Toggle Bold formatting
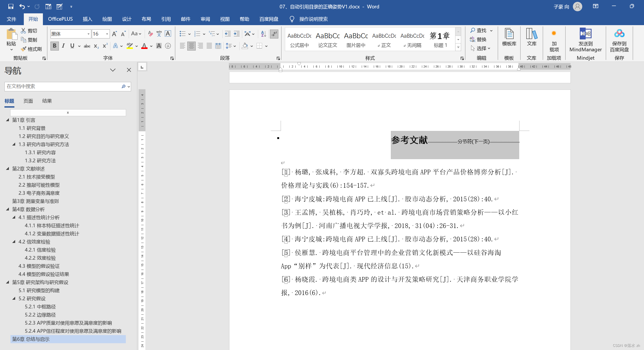The width and height of the screenshot is (644, 350). coord(54,46)
